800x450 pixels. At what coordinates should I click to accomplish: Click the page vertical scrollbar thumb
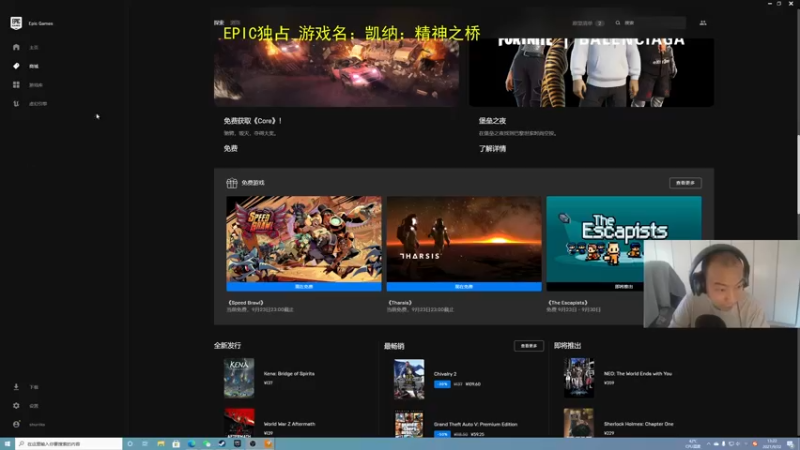pyautogui.click(x=797, y=174)
